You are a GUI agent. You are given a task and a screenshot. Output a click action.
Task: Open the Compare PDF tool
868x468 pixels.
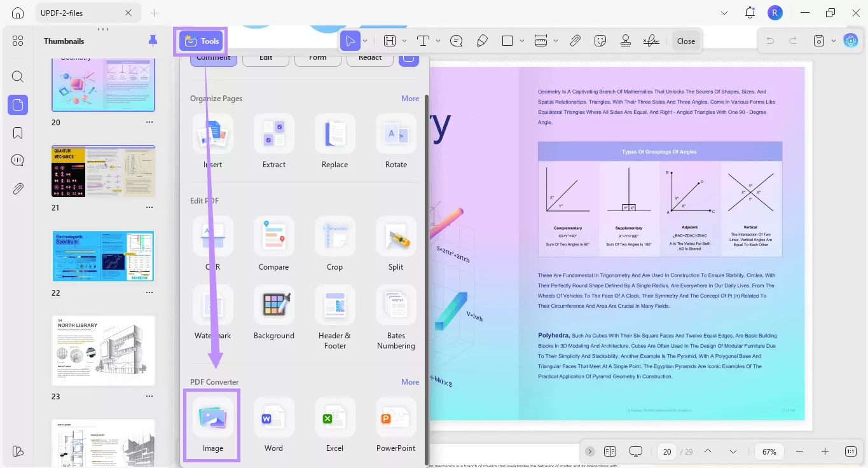click(x=274, y=244)
